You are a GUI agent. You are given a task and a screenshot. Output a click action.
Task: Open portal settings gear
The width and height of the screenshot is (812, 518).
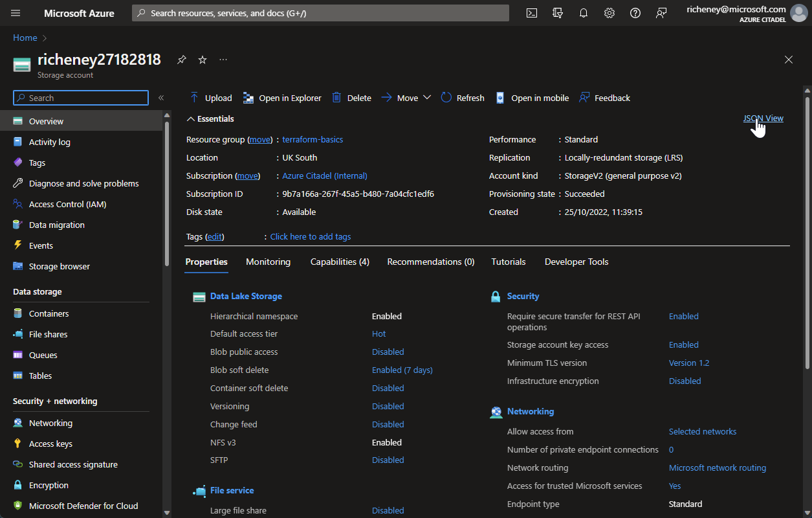pyautogui.click(x=609, y=12)
